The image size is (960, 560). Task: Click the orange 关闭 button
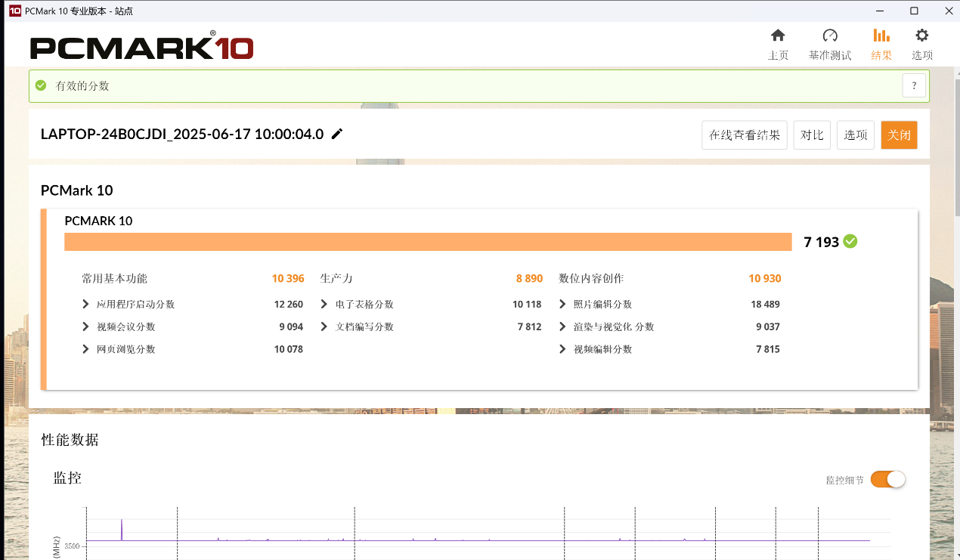click(899, 135)
